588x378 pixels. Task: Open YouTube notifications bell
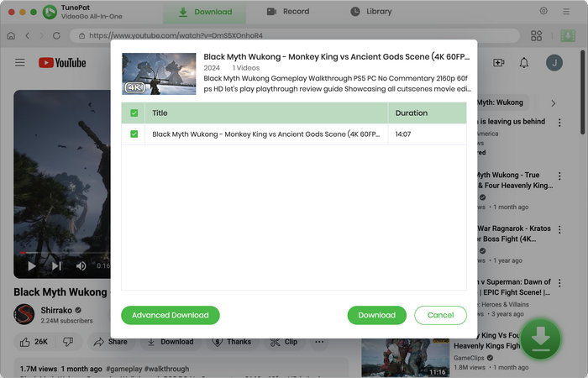(x=524, y=63)
